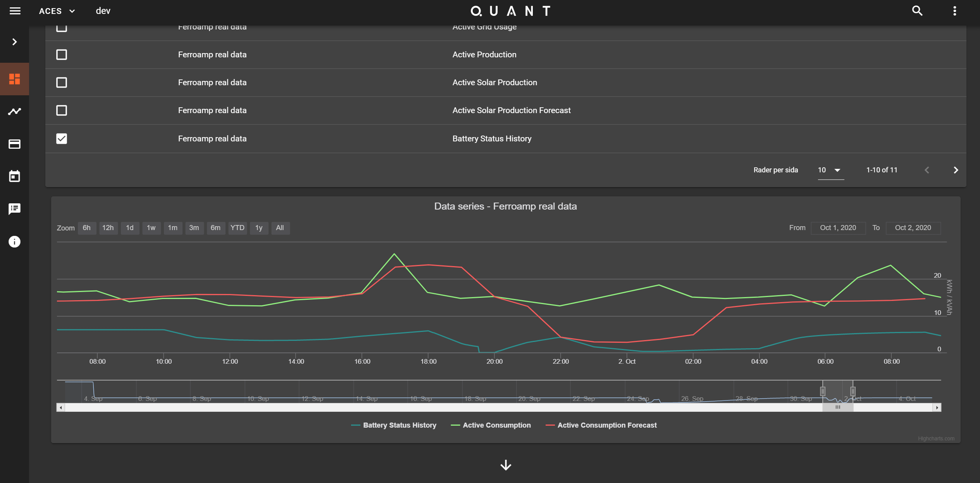The image size is (980, 483).
Task: Set chart zoom to YTD
Action: pyautogui.click(x=238, y=228)
